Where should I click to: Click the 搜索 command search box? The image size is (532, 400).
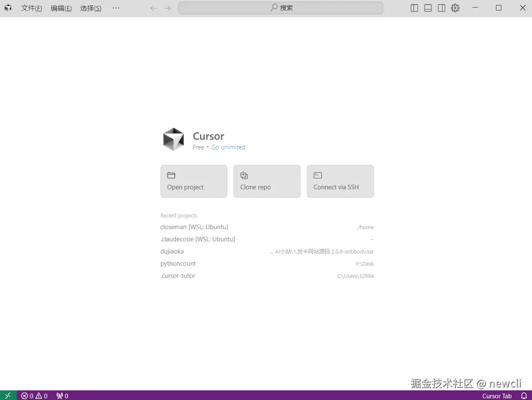click(x=280, y=8)
